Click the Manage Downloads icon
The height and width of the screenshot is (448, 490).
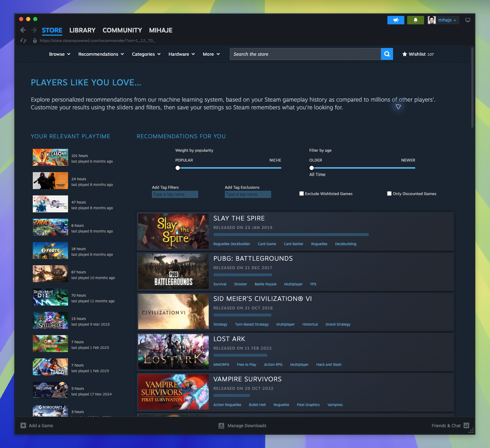tap(221, 425)
